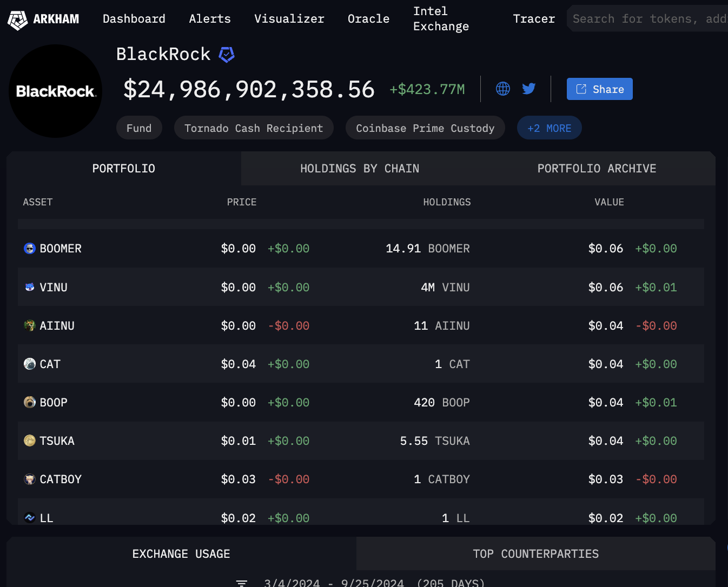Sort by PRICE column header
This screenshot has width=728, height=587.
coord(242,202)
